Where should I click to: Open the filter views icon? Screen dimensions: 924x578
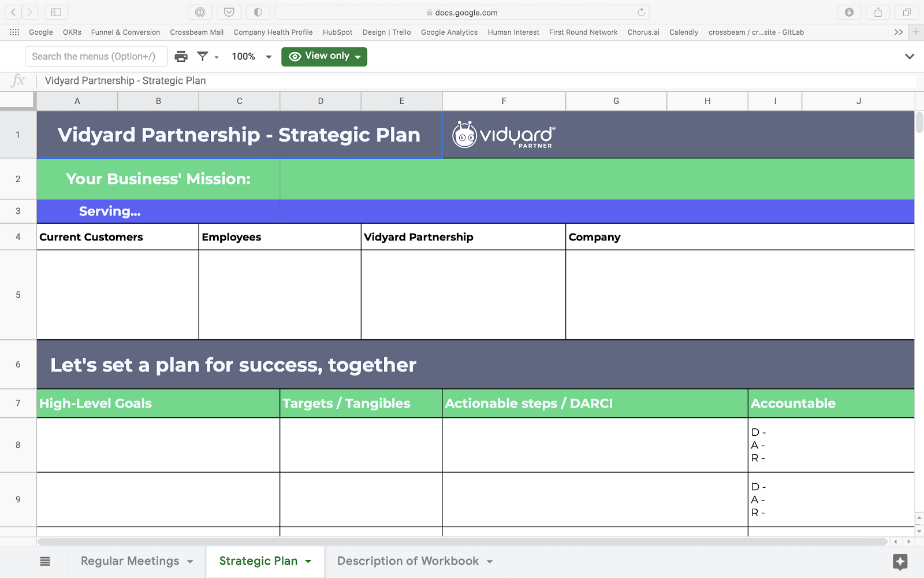(203, 56)
